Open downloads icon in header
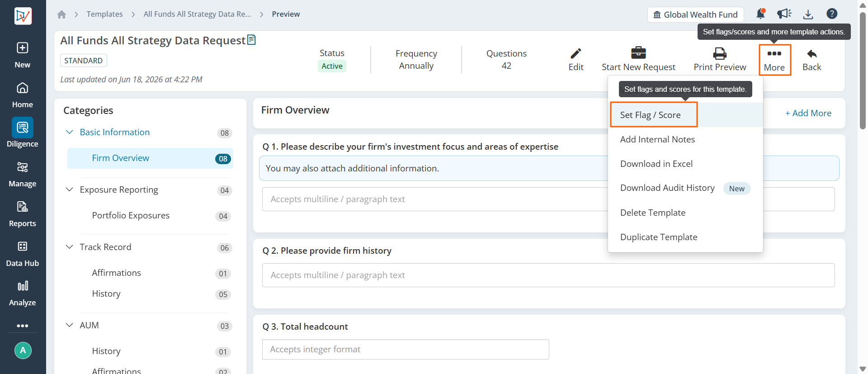The height and width of the screenshot is (374, 868). tap(808, 14)
